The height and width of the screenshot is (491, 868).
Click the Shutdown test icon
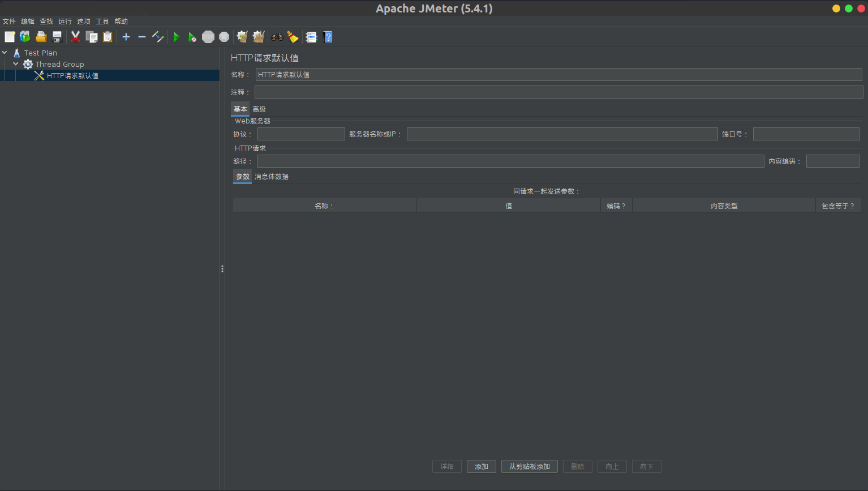[224, 37]
